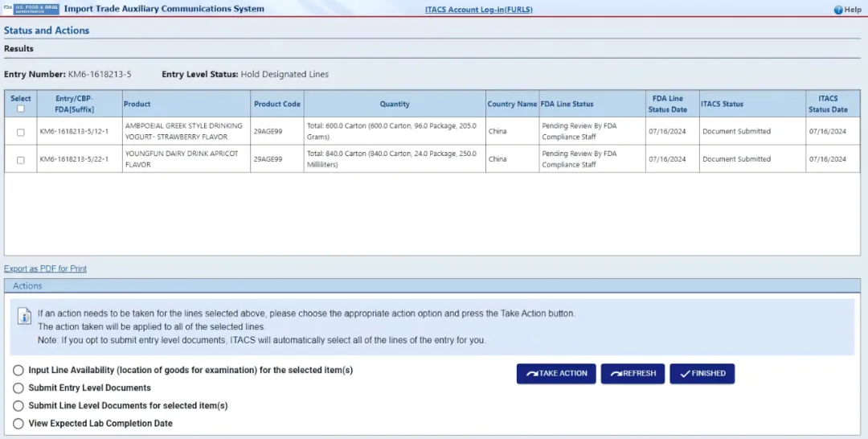
Task: Select Submit Line Level Documents option
Action: [18, 406]
